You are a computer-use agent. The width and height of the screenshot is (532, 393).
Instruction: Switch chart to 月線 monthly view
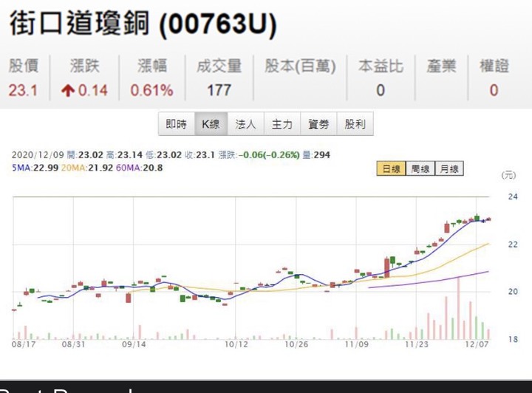pos(449,168)
